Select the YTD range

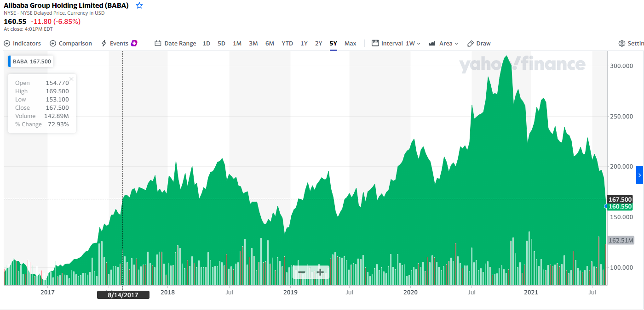[x=287, y=43]
